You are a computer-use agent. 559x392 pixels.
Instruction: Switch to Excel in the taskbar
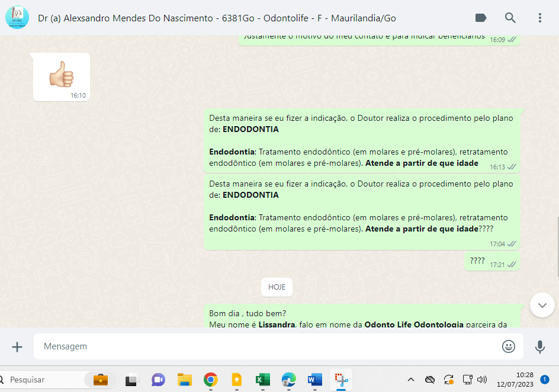(x=263, y=380)
